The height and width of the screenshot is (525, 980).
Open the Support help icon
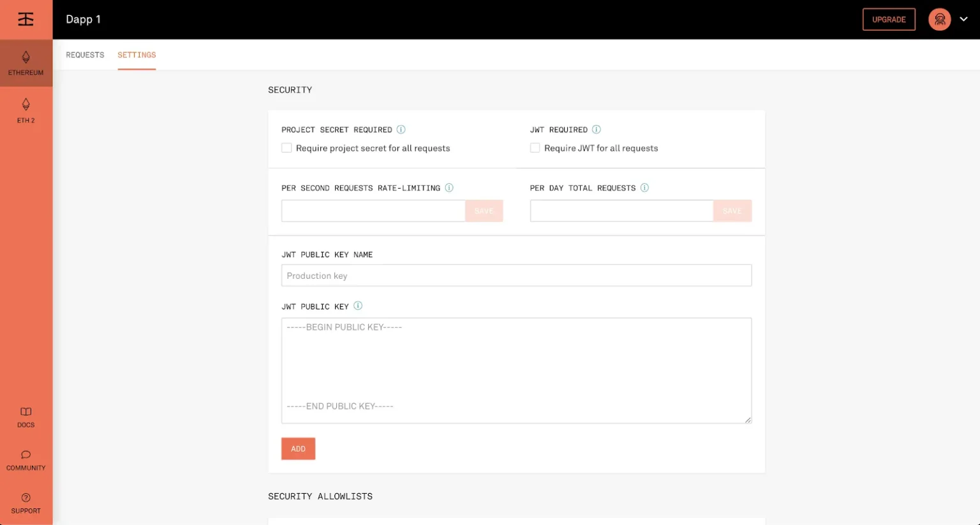(x=26, y=498)
